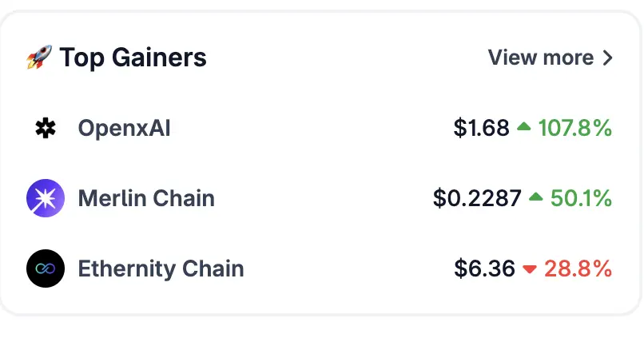644x342 pixels.
Task: Click the red down arrow beside 28.8%
Action: pos(530,269)
